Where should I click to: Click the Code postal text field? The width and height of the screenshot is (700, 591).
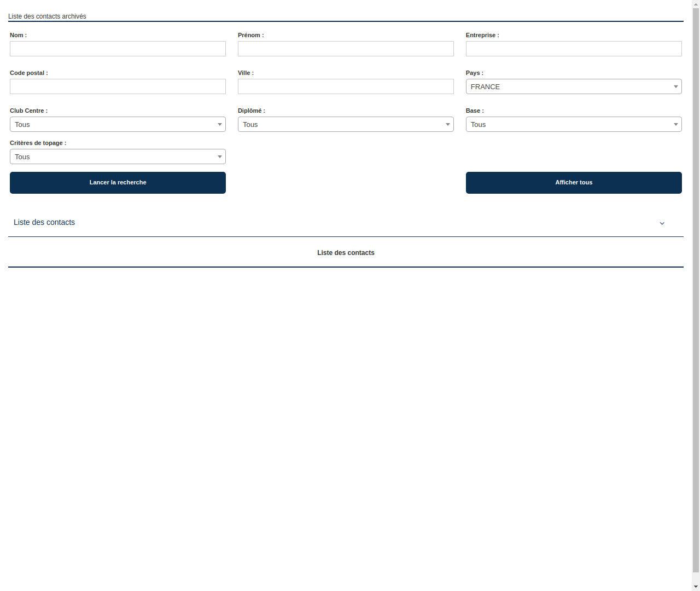(118, 86)
